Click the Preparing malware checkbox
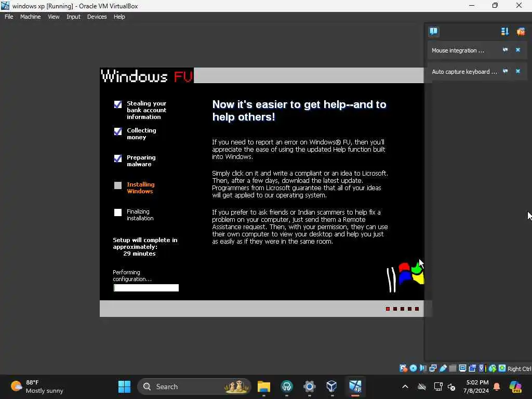 [x=118, y=158]
